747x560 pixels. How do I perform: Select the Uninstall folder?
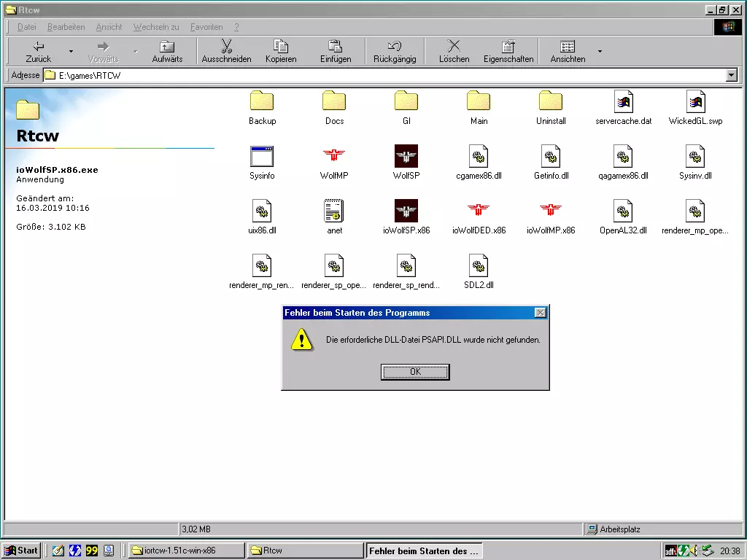551,108
